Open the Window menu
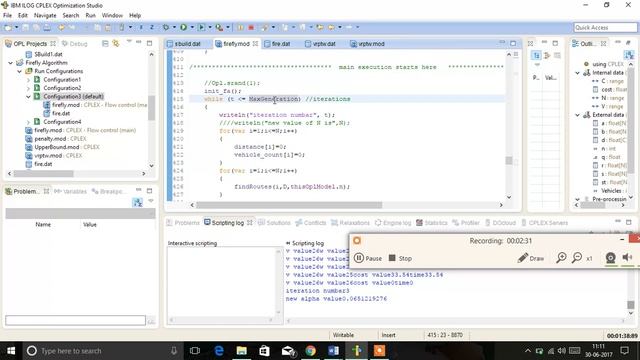 click(x=112, y=15)
